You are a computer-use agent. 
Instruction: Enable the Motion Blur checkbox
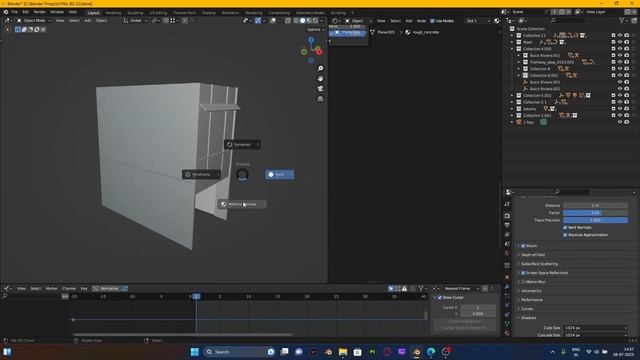coord(523,282)
